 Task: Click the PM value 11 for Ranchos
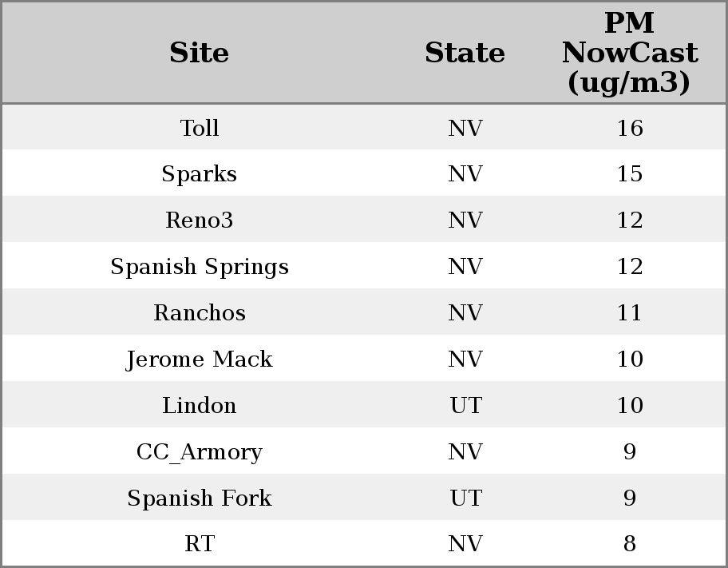[x=629, y=313]
